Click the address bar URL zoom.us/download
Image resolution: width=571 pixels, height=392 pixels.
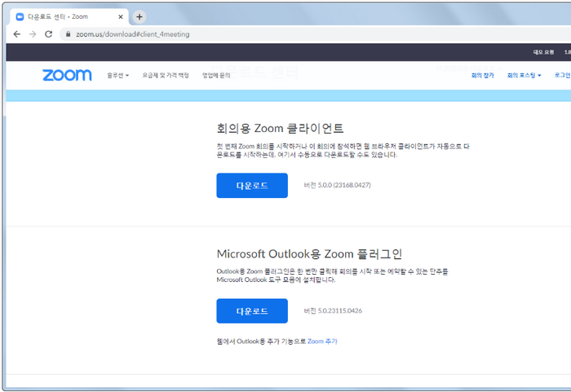click(x=132, y=34)
